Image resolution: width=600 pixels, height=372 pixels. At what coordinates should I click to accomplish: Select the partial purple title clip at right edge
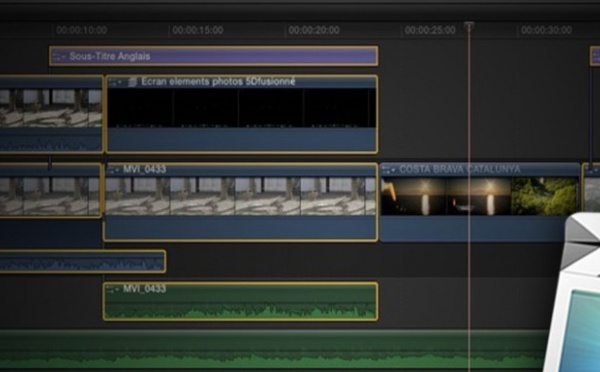tap(595, 56)
